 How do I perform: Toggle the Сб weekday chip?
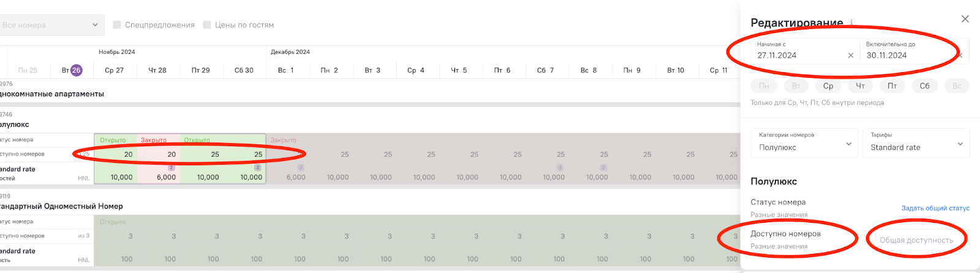[x=925, y=86]
